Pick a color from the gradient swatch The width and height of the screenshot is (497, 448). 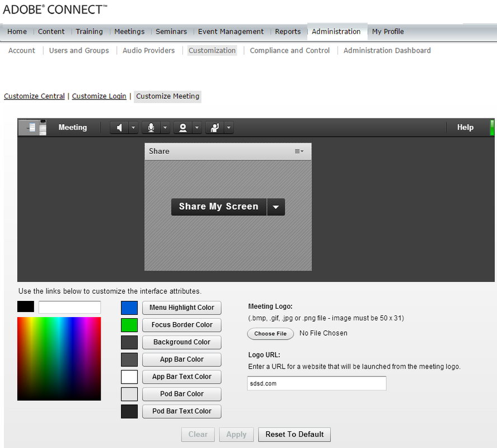(59, 359)
